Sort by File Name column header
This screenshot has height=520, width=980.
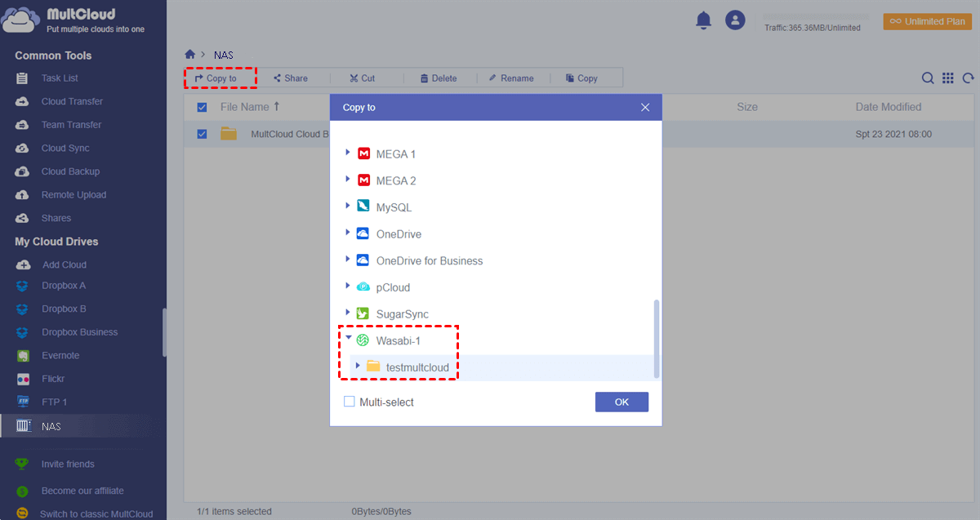pos(250,107)
